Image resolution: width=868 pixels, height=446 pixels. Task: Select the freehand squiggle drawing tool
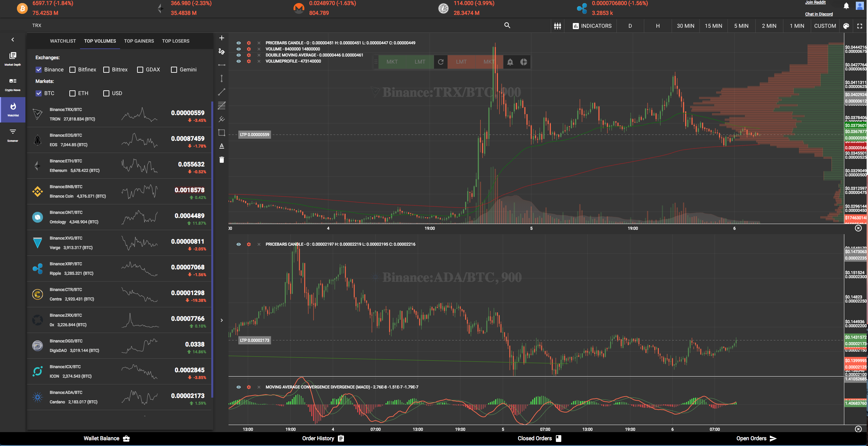[221, 51]
